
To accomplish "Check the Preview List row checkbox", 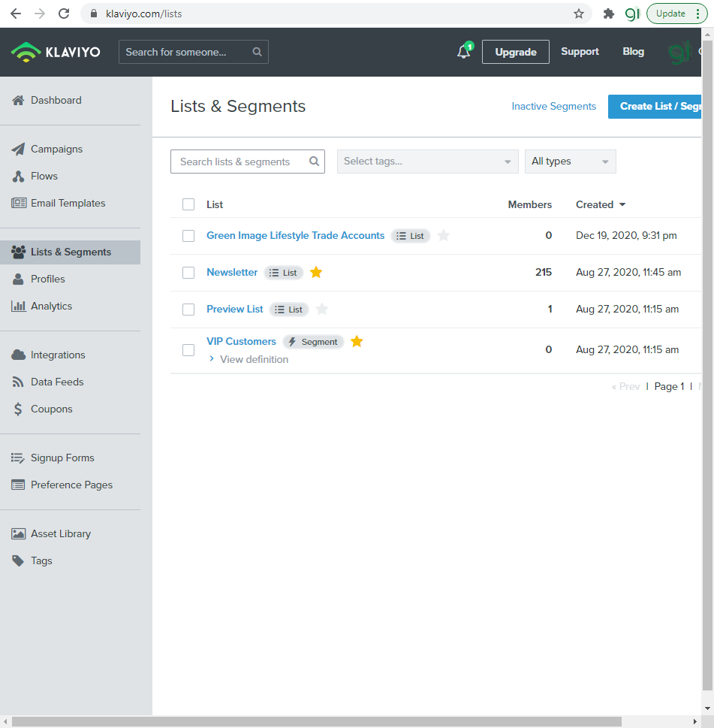I will pyautogui.click(x=188, y=310).
